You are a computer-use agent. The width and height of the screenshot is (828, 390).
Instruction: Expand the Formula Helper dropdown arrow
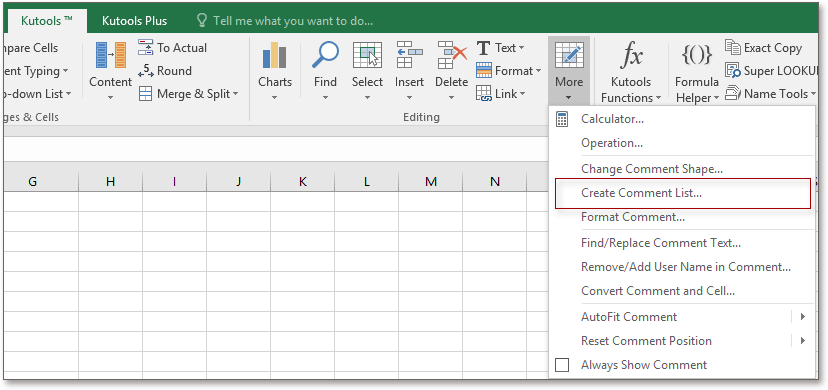(716, 98)
